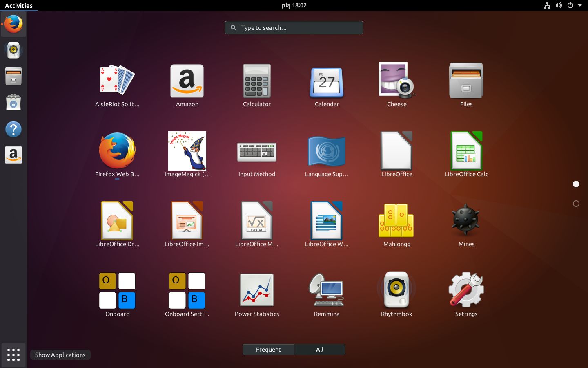Click the power icon in top bar

pos(570,5)
